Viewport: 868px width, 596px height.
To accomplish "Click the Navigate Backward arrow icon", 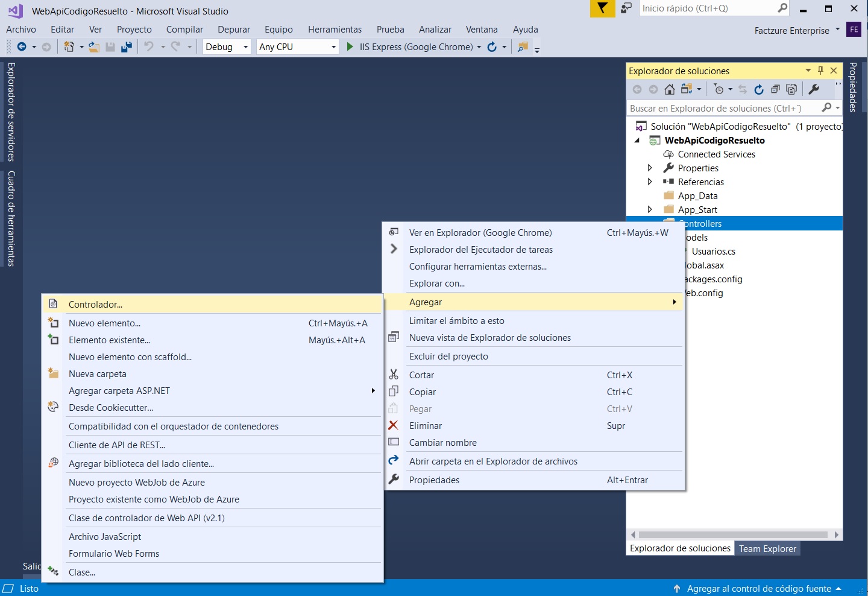I will coord(23,46).
